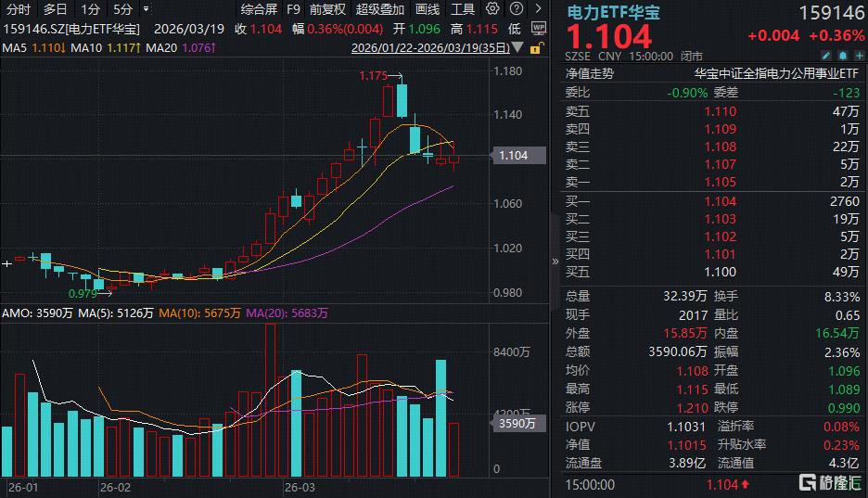Select the 5分 five-minute period

pos(123,9)
